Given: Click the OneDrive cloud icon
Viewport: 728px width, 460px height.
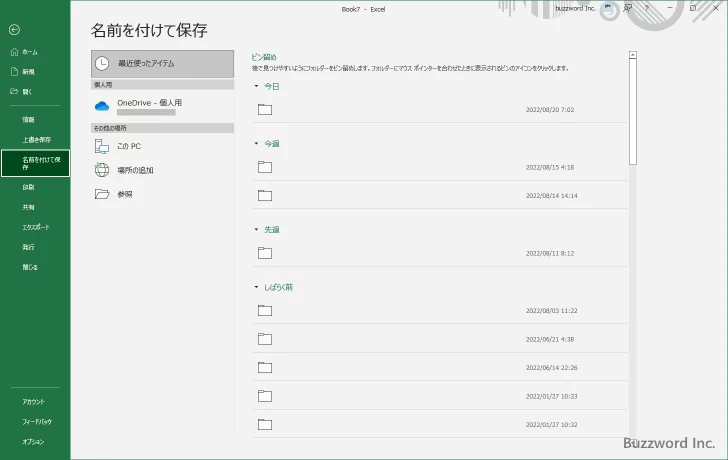Looking at the screenshot, I should [102, 106].
